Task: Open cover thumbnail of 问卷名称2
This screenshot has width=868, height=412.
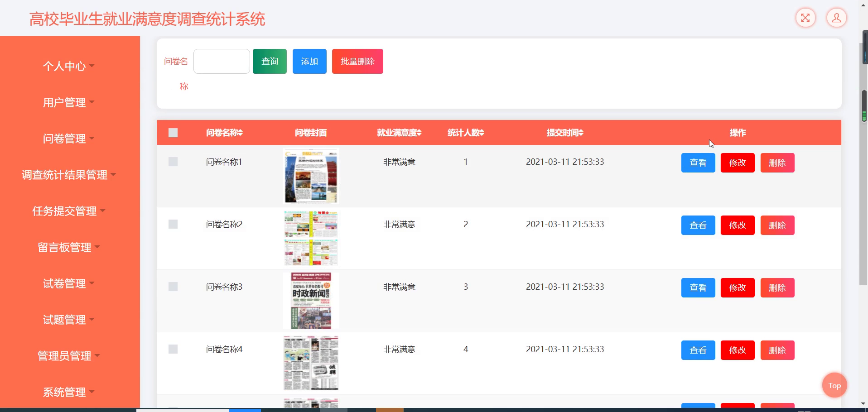Action: coord(311,239)
